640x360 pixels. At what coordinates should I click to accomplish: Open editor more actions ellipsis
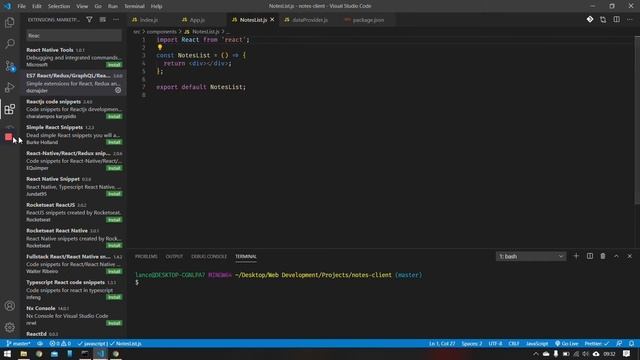[x=629, y=20]
